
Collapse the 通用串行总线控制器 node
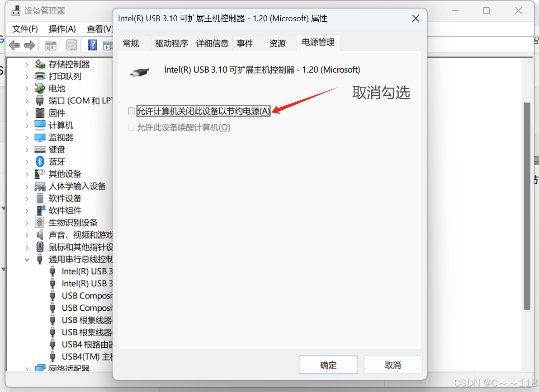pyautogui.click(x=27, y=260)
